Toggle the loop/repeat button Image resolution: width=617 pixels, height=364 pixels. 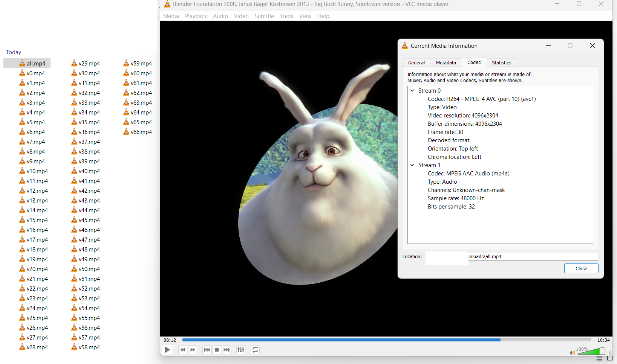click(x=255, y=350)
